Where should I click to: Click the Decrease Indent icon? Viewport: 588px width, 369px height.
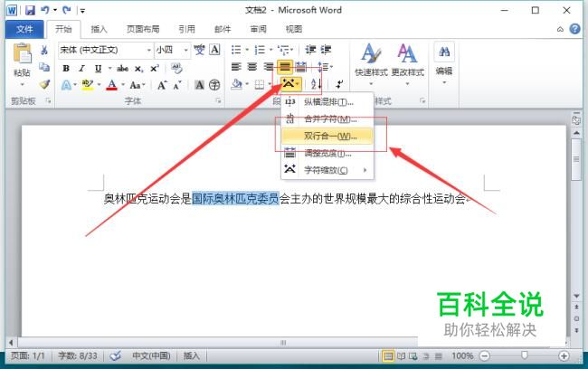(x=310, y=50)
